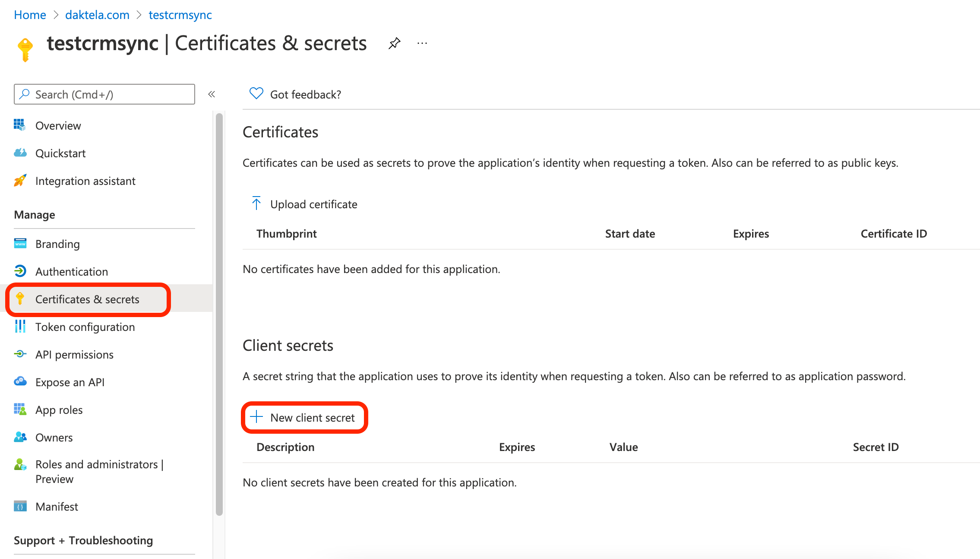Screen dimensions: 980x559
Task: Open the Branding menu item
Action: coord(57,244)
